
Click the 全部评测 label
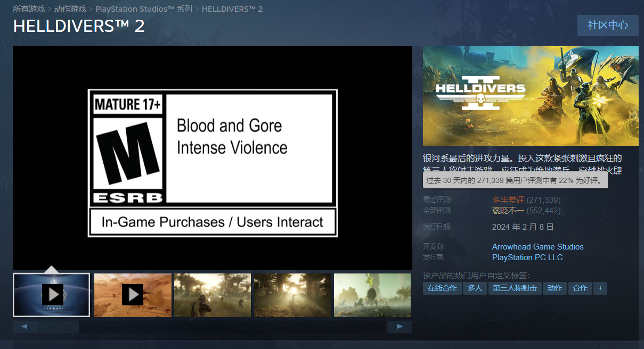pos(437,210)
